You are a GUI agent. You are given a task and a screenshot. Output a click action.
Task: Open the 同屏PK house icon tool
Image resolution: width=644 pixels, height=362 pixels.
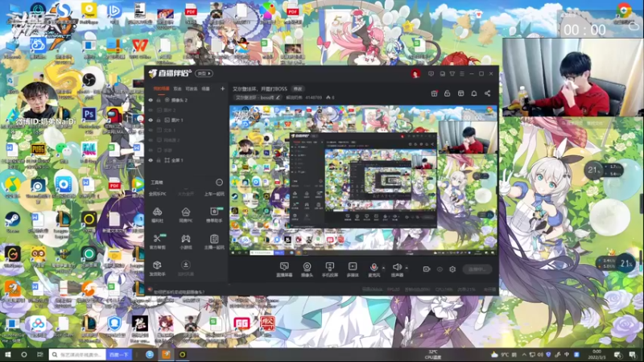186,215
